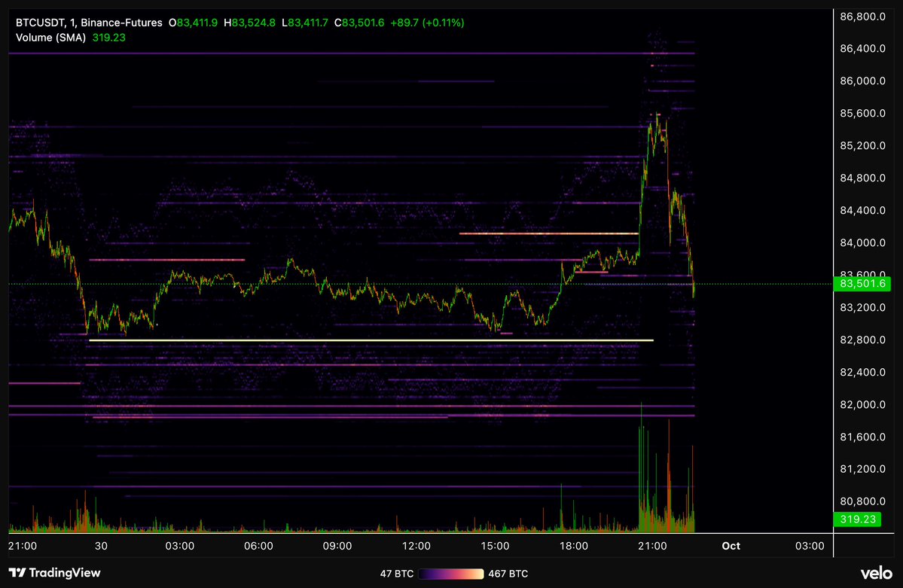Screen dimensions: 903x588
Task: Click the 84,400.0 price axis label
Action: 862,210
